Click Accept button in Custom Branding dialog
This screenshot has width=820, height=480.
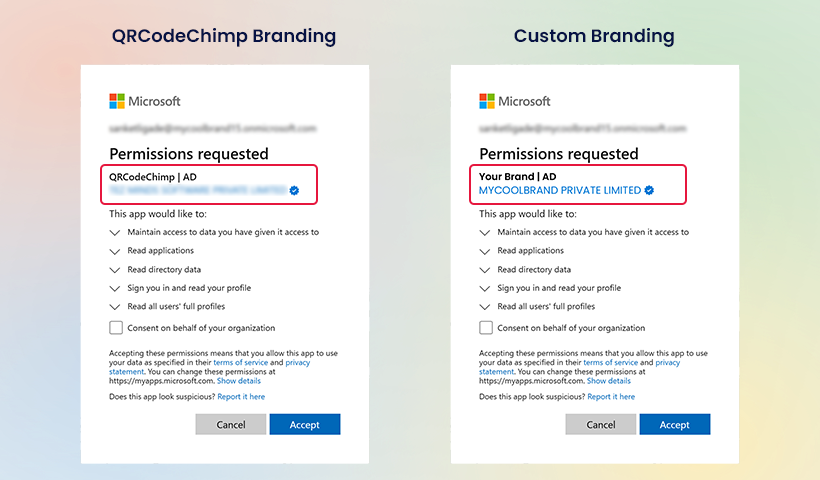[x=675, y=425]
